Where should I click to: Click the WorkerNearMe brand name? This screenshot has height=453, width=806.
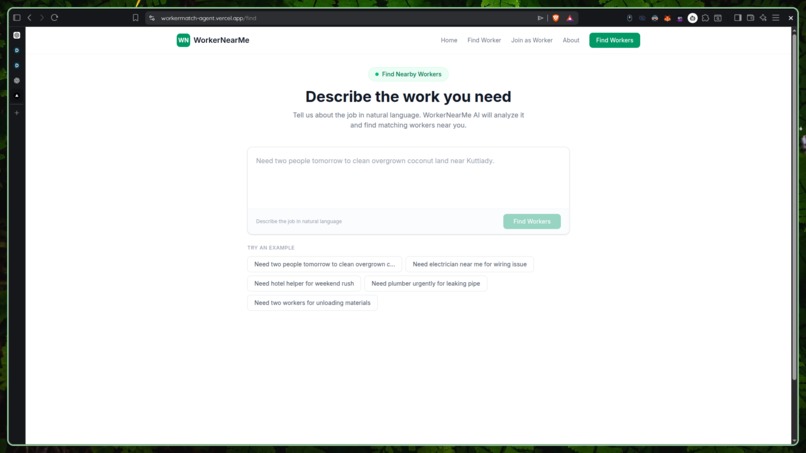221,40
